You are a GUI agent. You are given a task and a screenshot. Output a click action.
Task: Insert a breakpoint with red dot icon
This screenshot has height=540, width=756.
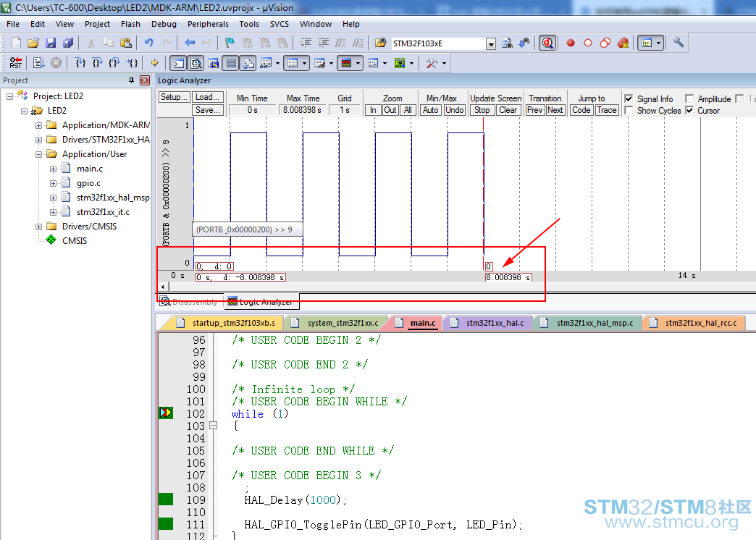coord(571,43)
